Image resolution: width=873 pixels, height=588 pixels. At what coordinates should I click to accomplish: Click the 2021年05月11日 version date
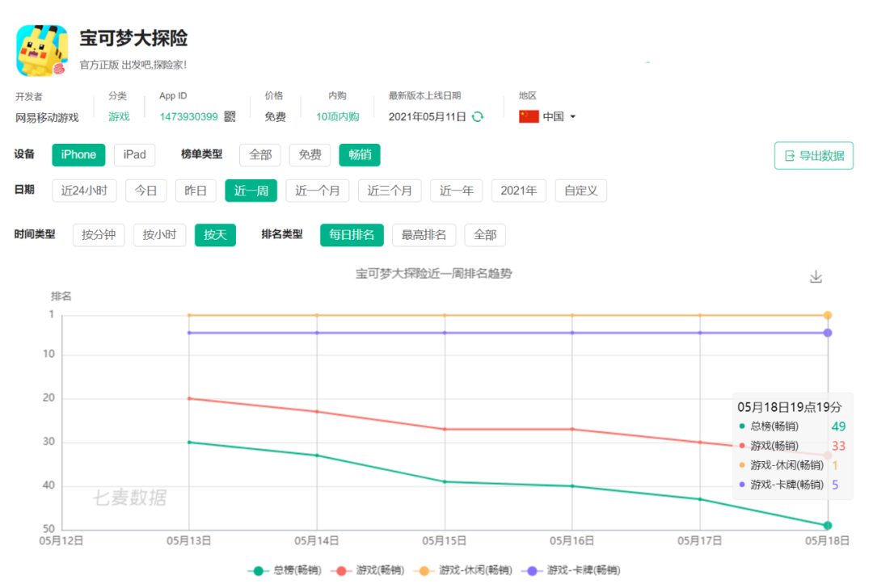427,117
